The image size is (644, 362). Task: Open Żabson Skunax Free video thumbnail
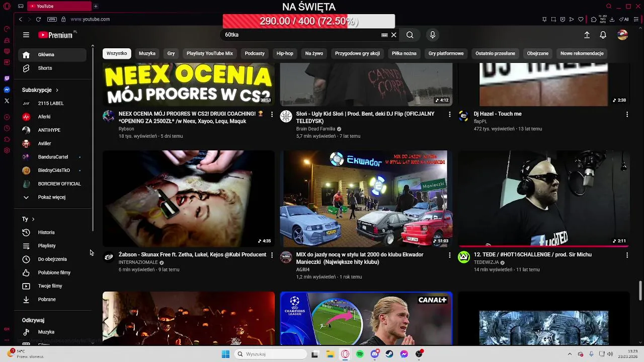[189, 199]
